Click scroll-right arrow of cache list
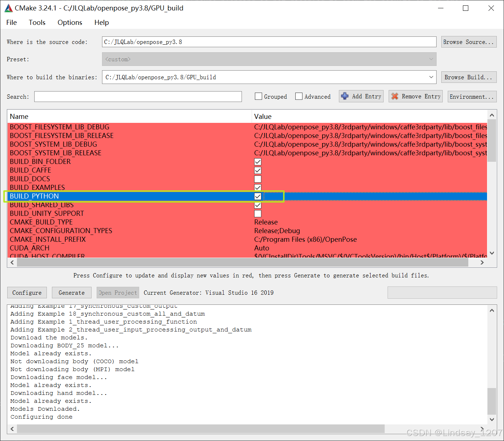This screenshot has width=504, height=441. (x=482, y=262)
